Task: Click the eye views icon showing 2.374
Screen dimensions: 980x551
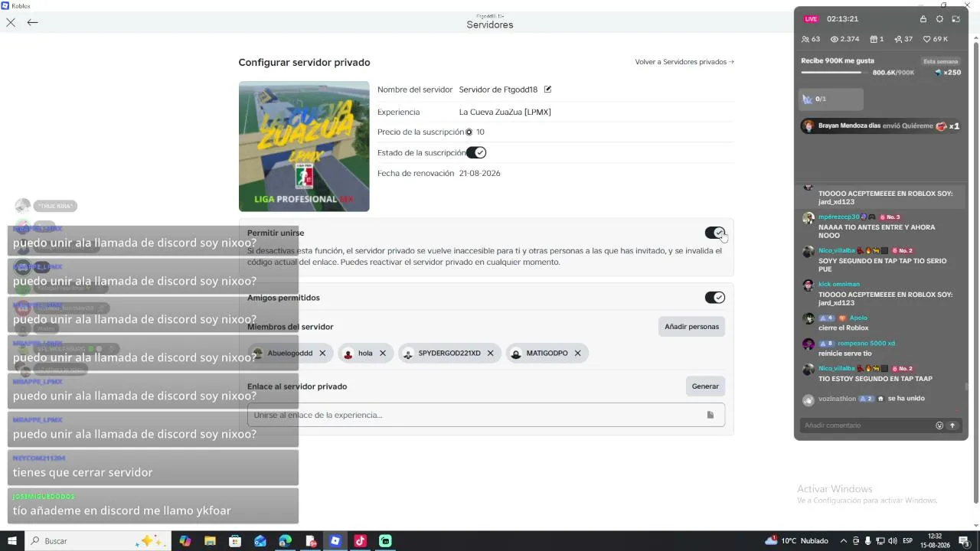Action: click(835, 39)
